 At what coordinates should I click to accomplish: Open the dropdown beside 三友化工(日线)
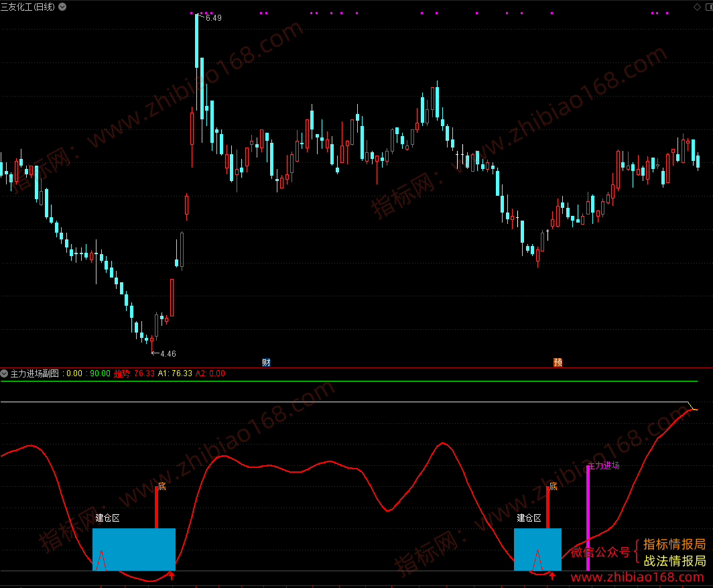coord(63,7)
